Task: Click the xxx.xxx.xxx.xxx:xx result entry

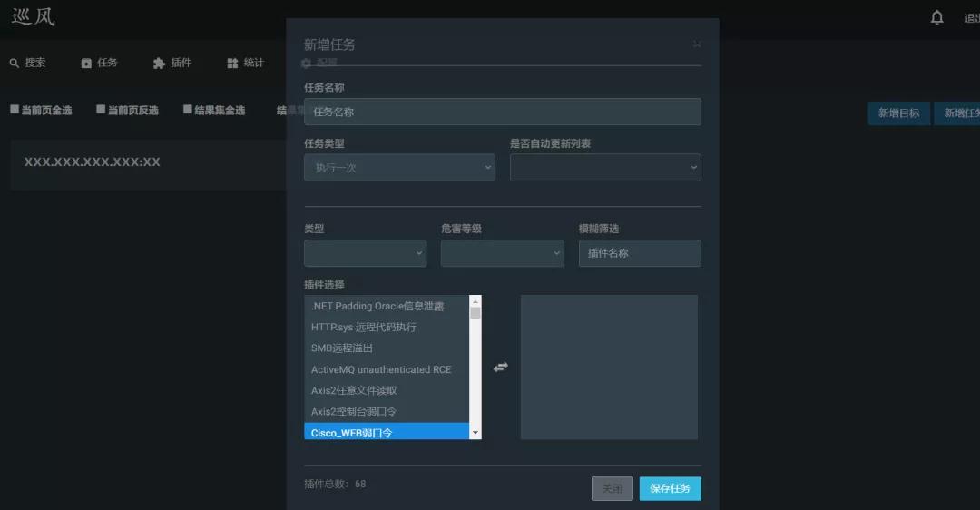Action: click(x=92, y=162)
